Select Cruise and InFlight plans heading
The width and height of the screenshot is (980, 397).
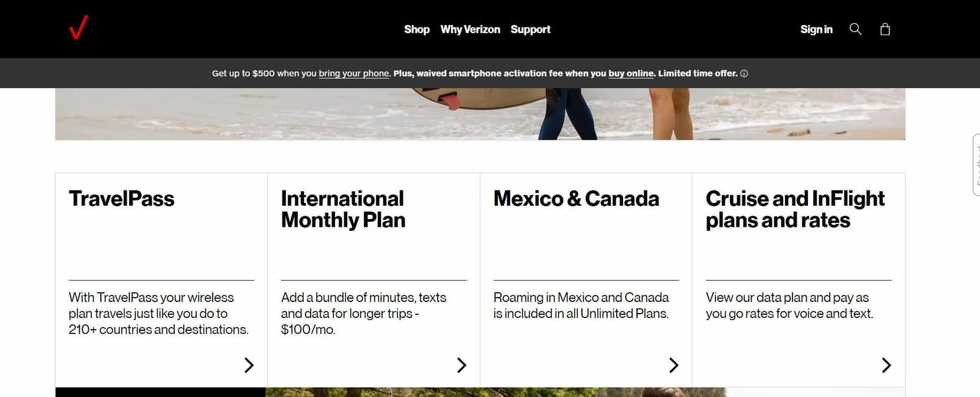click(x=794, y=209)
